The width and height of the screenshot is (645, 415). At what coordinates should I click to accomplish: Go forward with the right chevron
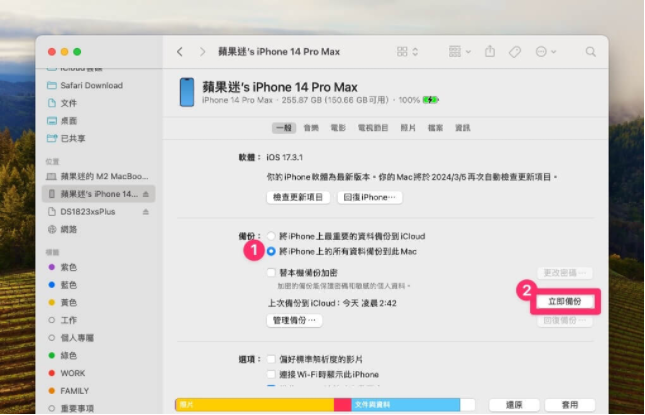pos(202,52)
